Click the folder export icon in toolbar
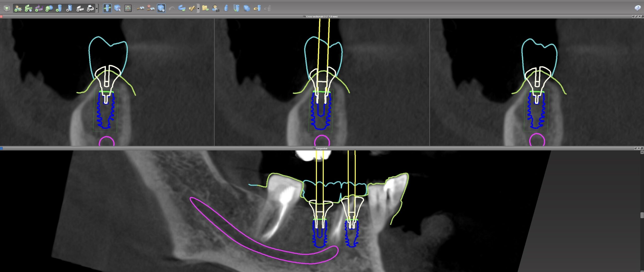The height and width of the screenshot is (272, 644). 205,8
